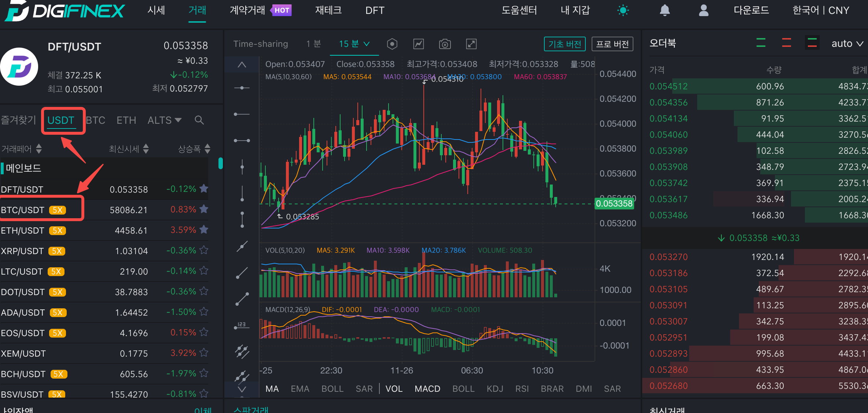The height and width of the screenshot is (413, 868).
Task: Favorite DOT/USDT with star
Action: click(x=204, y=291)
